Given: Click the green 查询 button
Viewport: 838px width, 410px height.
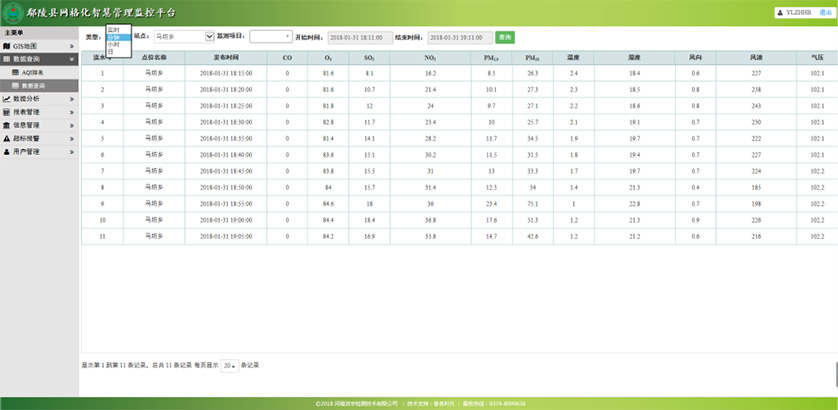Looking at the screenshot, I should [x=505, y=37].
